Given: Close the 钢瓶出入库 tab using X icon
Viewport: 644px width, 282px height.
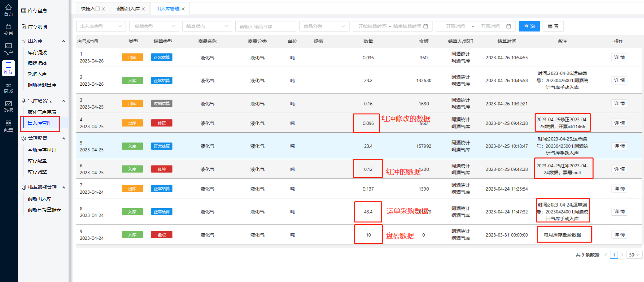Looking at the screenshot, I should point(143,9).
